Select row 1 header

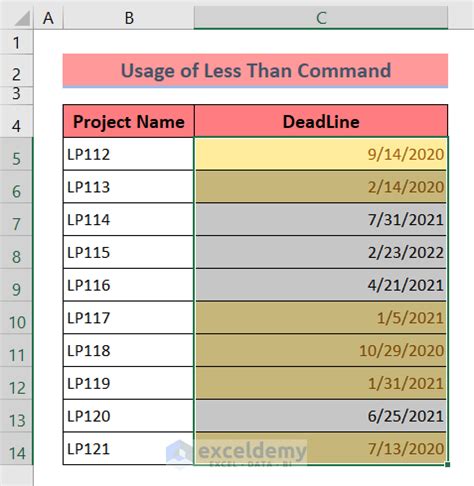coord(16,42)
